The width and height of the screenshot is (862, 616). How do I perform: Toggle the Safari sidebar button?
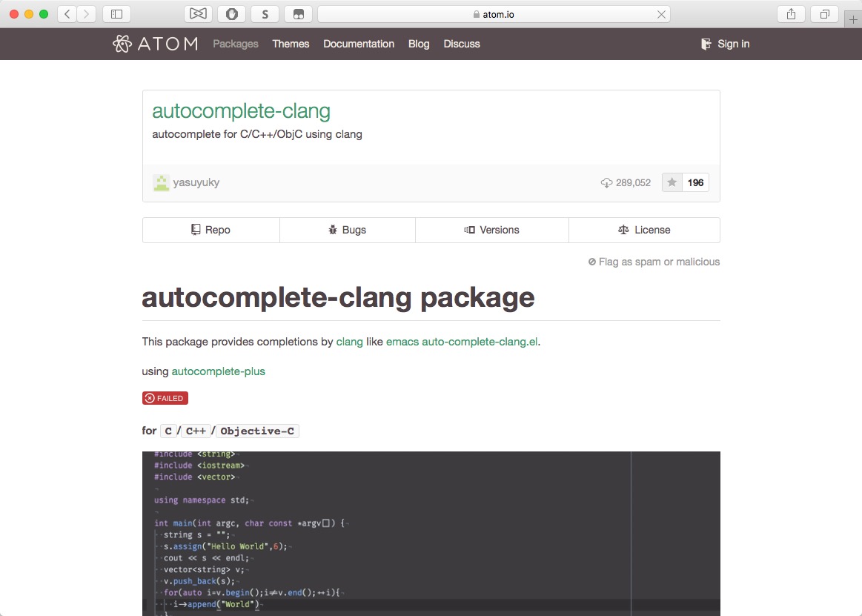point(116,14)
